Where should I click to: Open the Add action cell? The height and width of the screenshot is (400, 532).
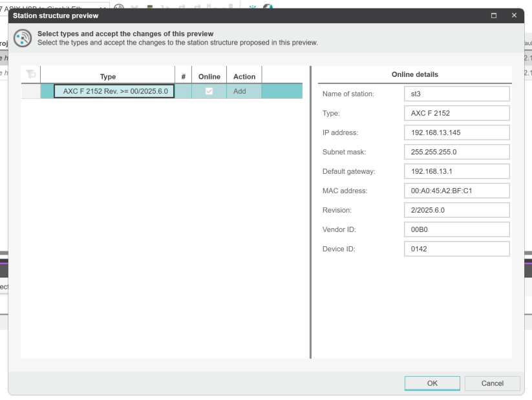coord(244,91)
